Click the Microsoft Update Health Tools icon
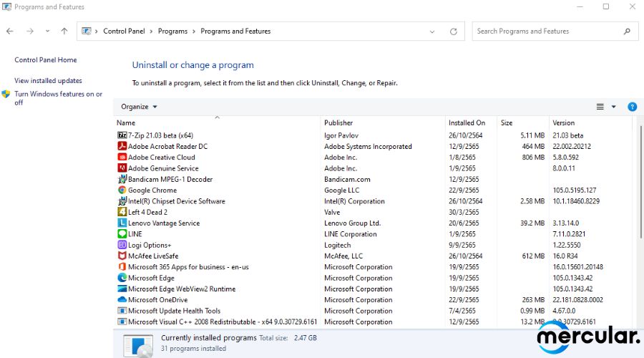 (122, 311)
